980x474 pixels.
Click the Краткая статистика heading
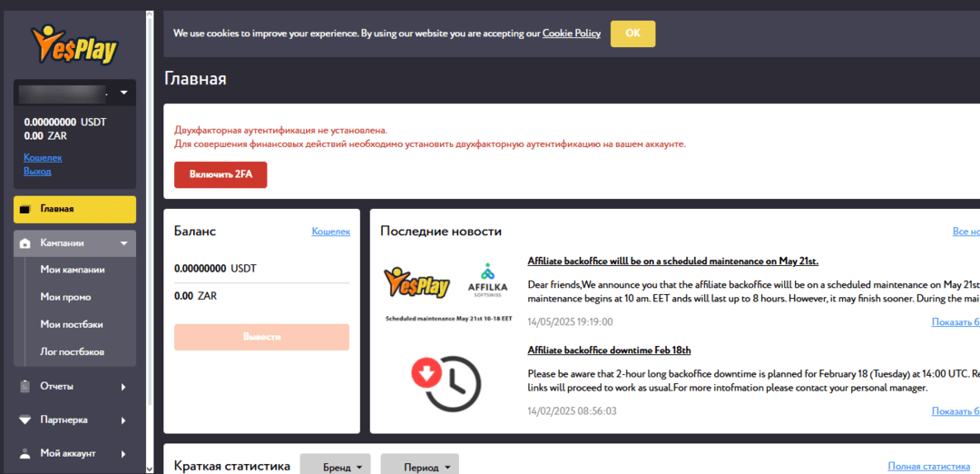[232, 466]
